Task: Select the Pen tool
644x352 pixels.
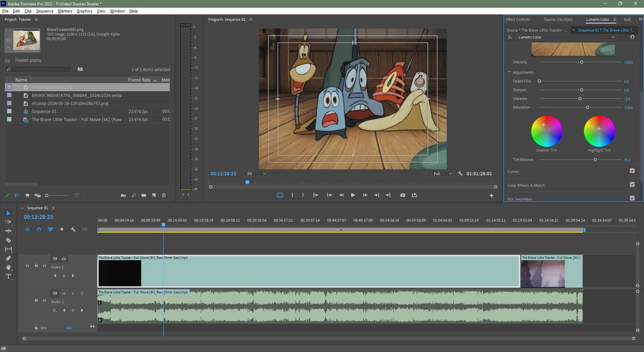Action: [9, 258]
